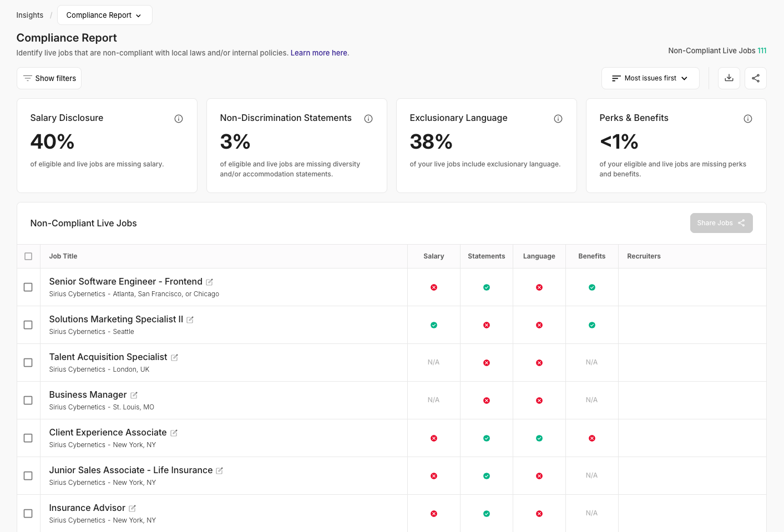The width and height of the screenshot is (784, 532).
Task: Check the Talent Acquisition Specialist row checkbox
Action: [28, 363]
